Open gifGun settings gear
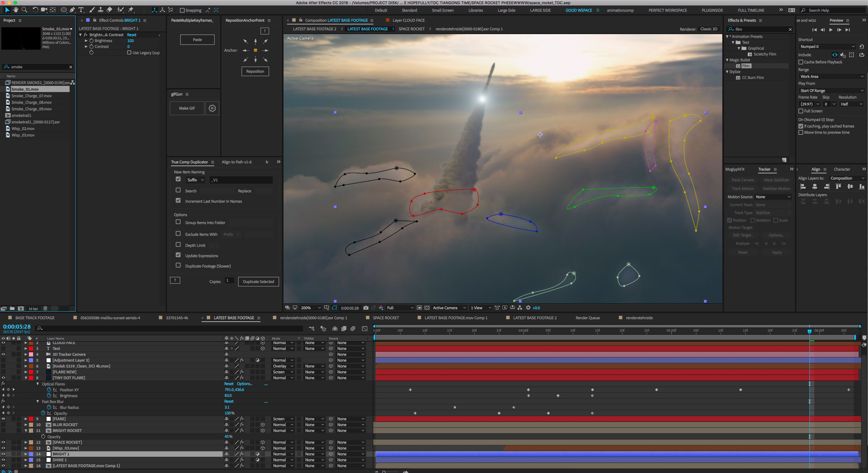This screenshot has height=473, width=868. point(212,108)
